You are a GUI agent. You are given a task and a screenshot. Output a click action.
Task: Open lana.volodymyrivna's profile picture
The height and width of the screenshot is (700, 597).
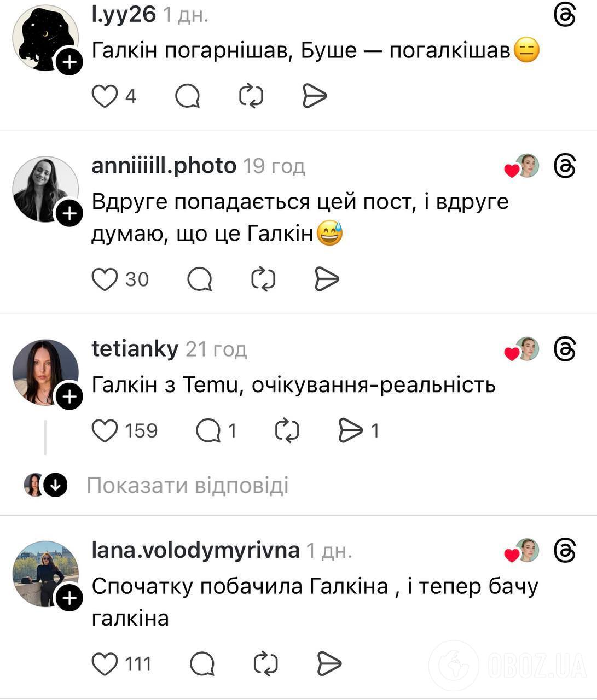coord(46,575)
